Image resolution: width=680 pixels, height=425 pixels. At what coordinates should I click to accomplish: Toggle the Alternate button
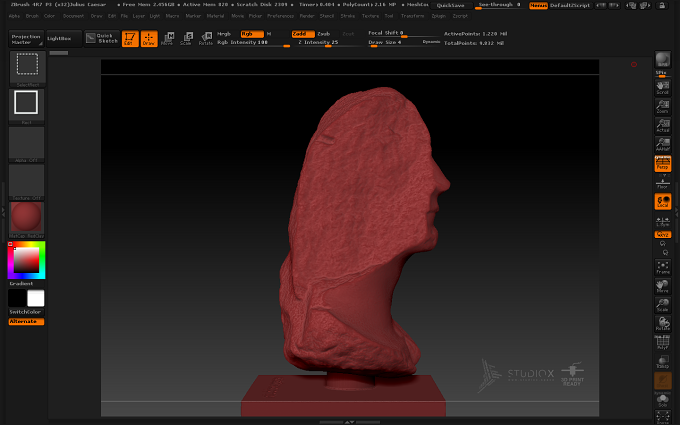tap(26, 321)
